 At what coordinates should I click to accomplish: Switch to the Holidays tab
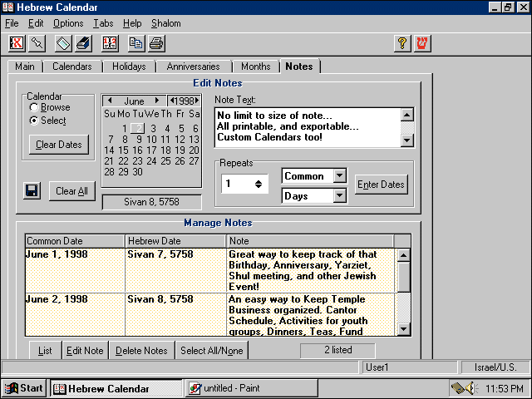[129, 66]
